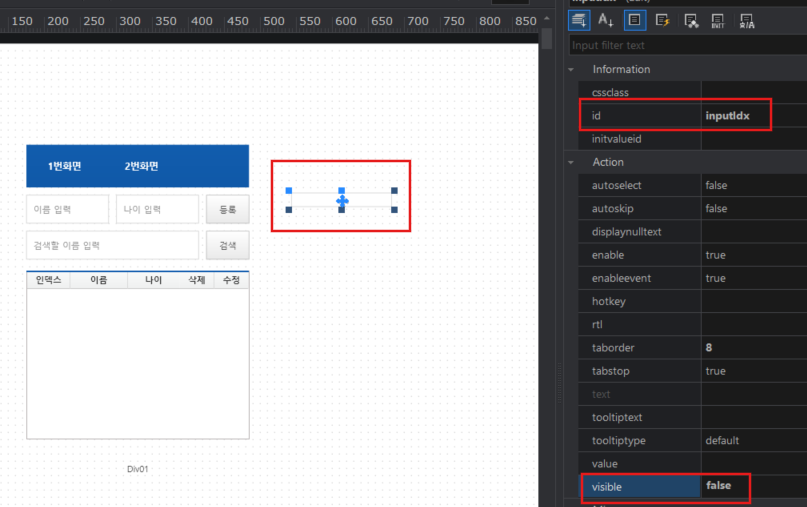Screen dimensions: 807x507
Task: Click the 검색 button
Action: tap(227, 245)
